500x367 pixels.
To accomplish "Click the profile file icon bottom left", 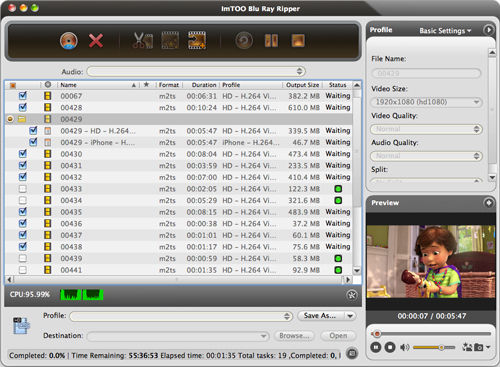I will (x=21, y=325).
